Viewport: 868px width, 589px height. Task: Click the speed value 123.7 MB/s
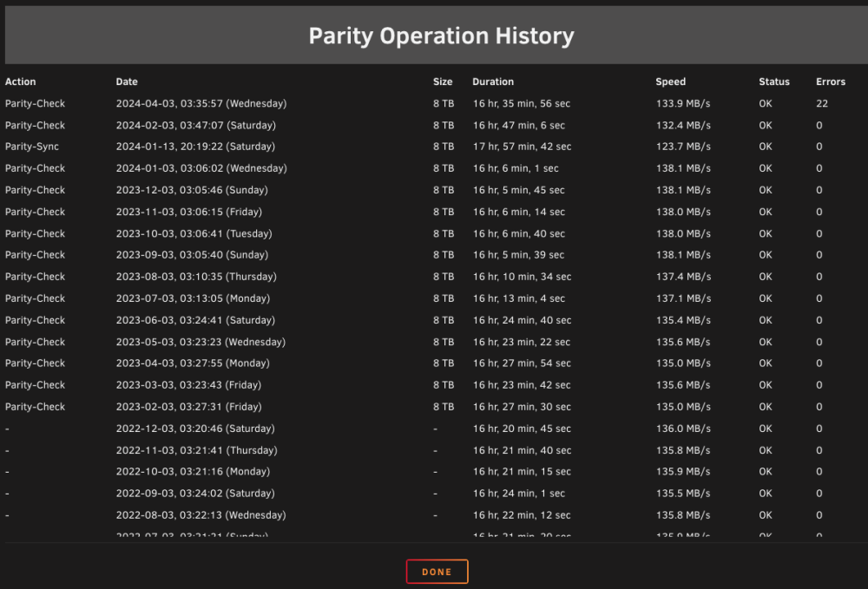pos(683,147)
